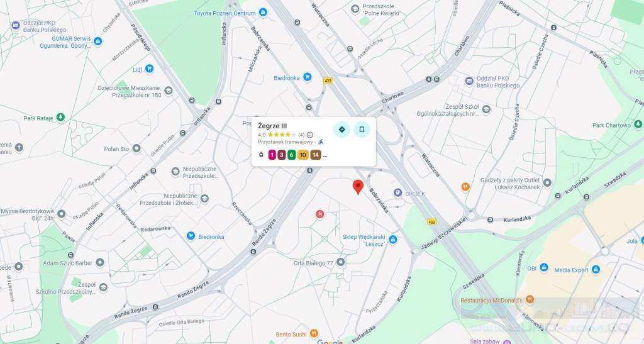Click Media Expert store label

coord(571,270)
